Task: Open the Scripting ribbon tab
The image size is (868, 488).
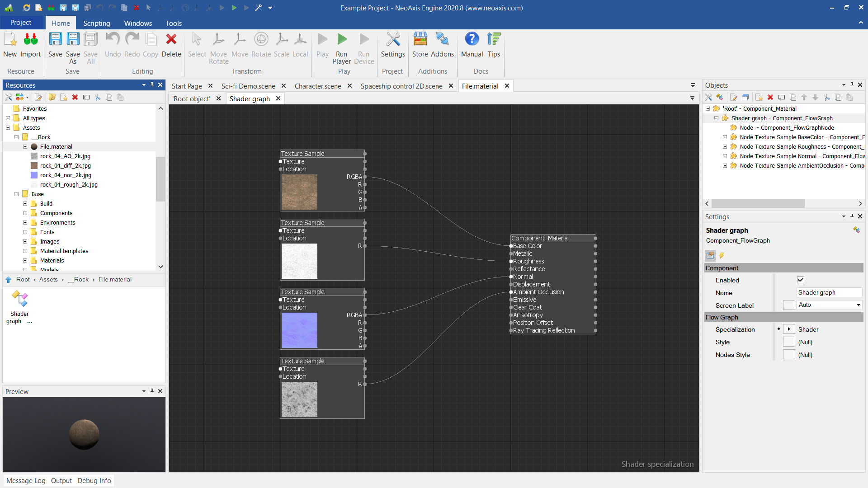Action: click(x=96, y=23)
